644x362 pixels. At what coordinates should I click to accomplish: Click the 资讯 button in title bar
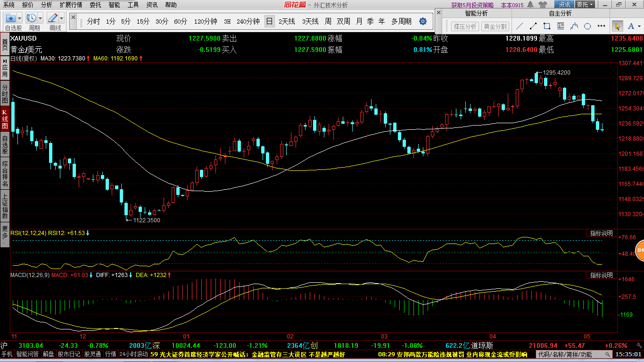click(x=565, y=5)
